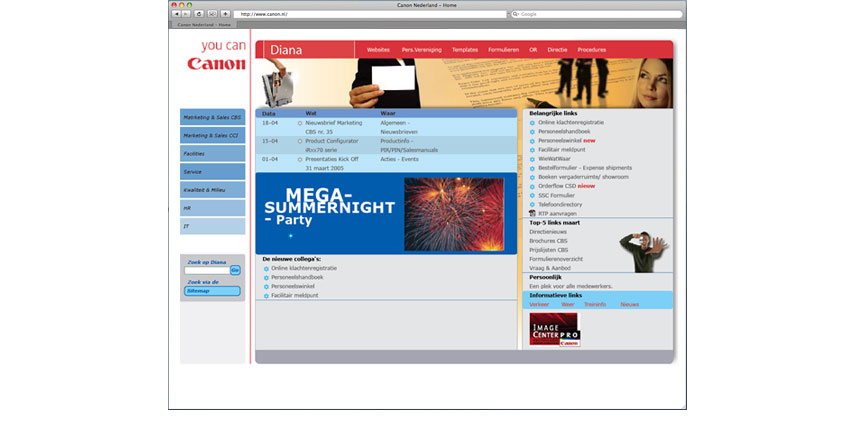The image size is (857, 425).
Task: Open Directienieuws in Top-5 links
Action: [548, 232]
